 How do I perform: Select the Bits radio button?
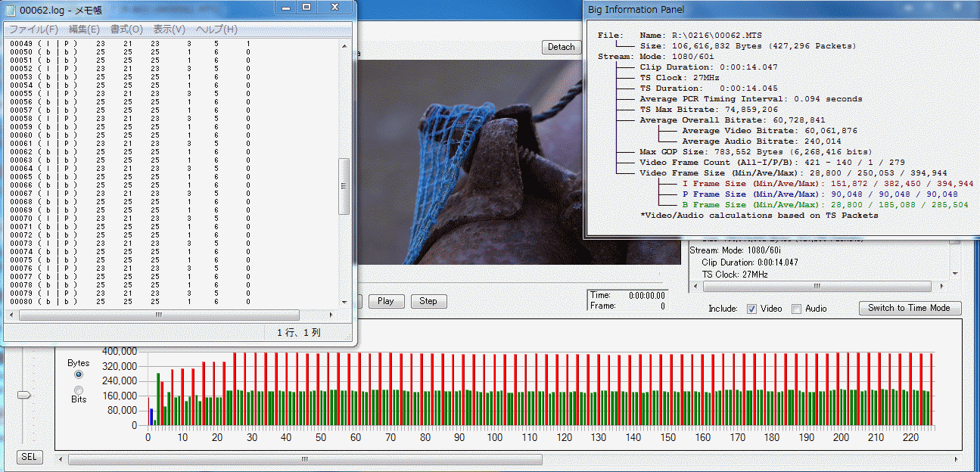point(78,390)
